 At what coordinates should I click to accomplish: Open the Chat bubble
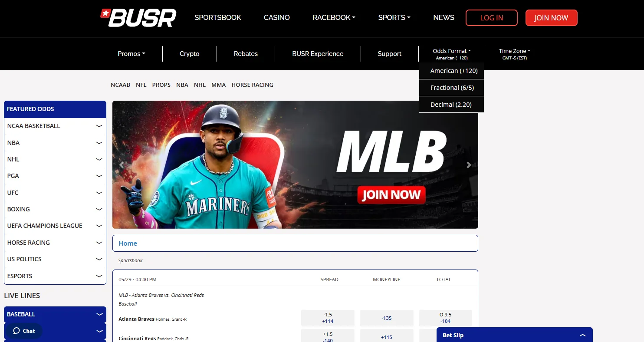pos(24,331)
